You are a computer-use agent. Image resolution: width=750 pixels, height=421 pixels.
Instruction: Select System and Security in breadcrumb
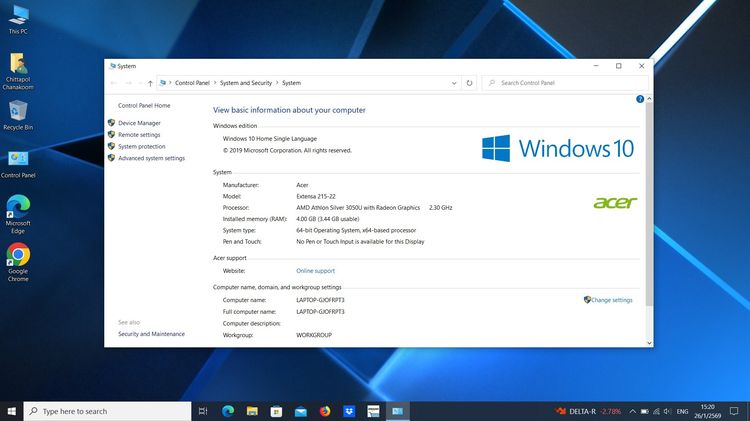point(245,83)
